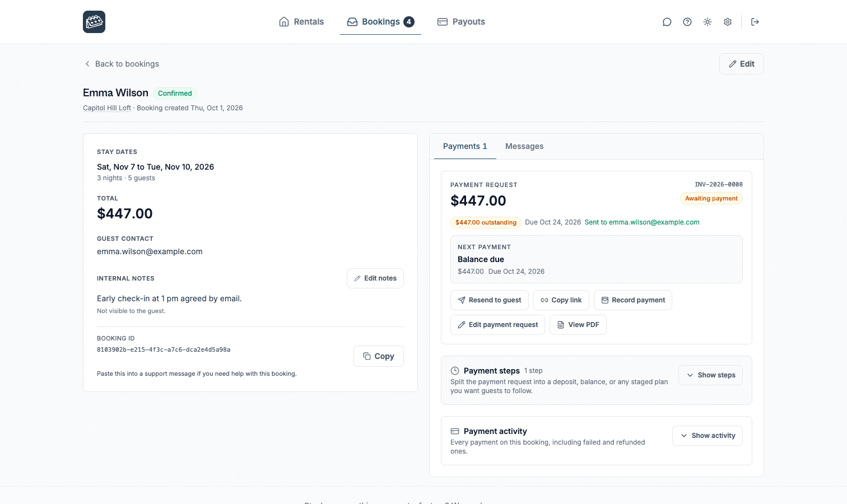Switch to Payments tab
The height and width of the screenshot is (504, 847).
(465, 146)
